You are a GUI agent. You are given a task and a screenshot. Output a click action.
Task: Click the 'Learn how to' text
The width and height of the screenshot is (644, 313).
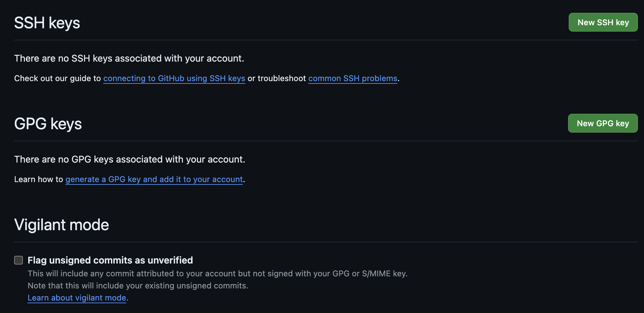(39, 179)
